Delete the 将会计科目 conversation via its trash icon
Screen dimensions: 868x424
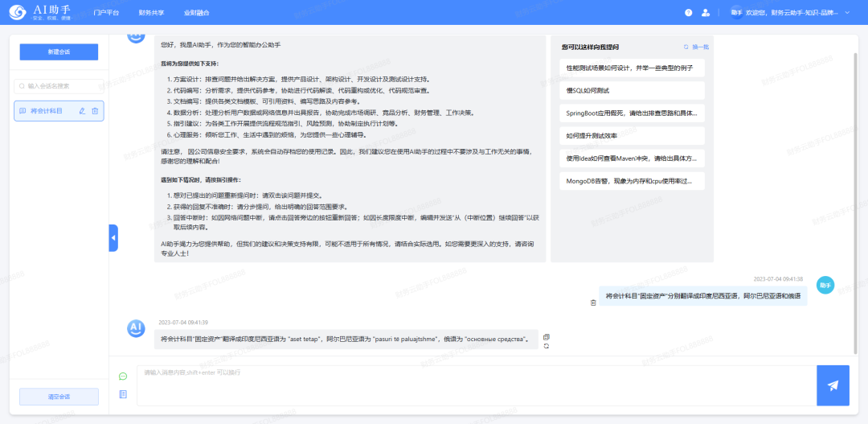[x=95, y=111]
